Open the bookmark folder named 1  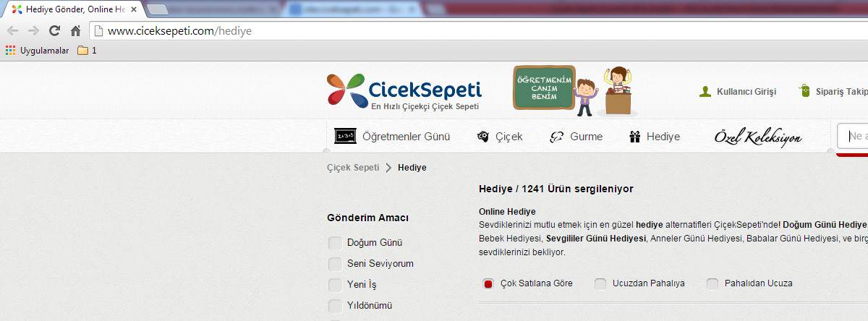coord(87,51)
